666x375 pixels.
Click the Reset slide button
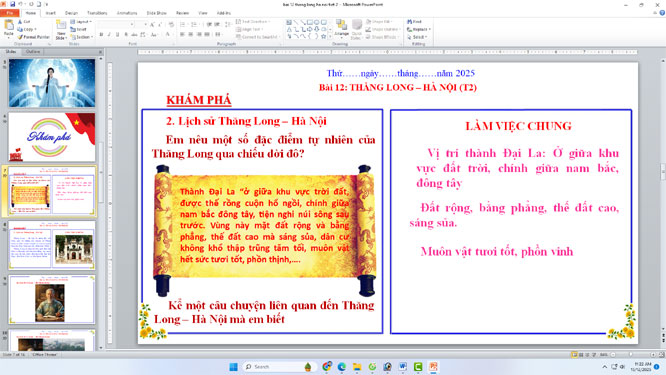point(79,29)
